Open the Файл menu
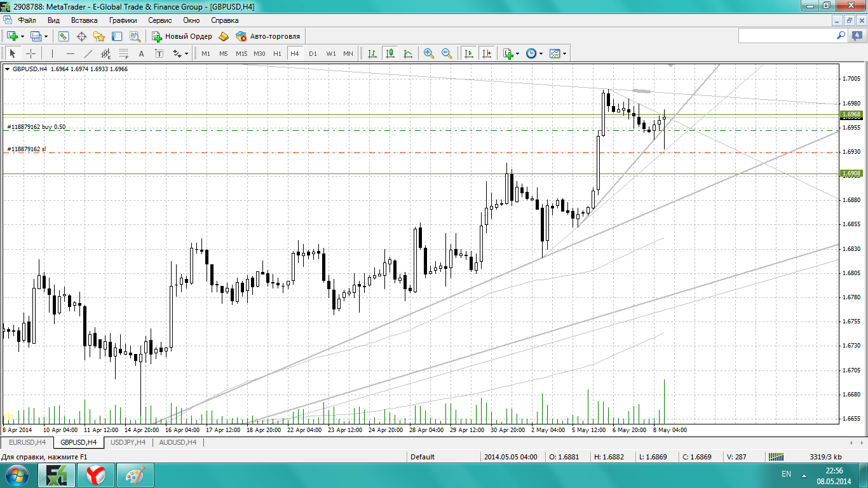This screenshot has width=868, height=488. (x=27, y=20)
